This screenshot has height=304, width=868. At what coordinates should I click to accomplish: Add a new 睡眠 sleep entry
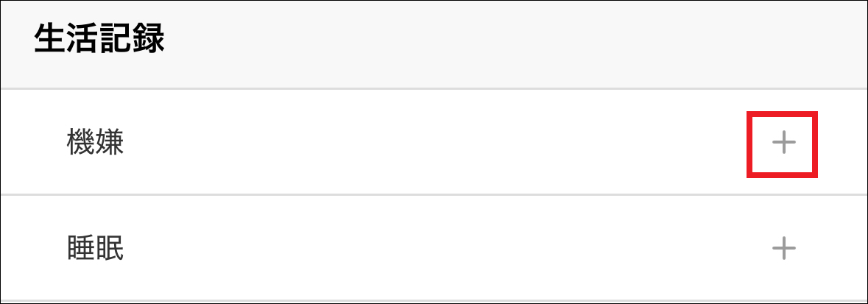(x=783, y=248)
